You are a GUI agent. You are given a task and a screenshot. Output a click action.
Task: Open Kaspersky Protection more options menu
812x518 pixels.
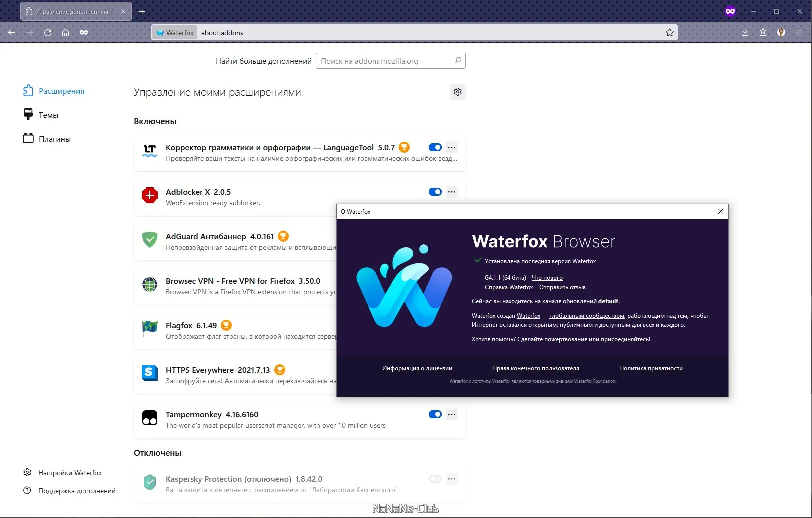click(x=452, y=479)
